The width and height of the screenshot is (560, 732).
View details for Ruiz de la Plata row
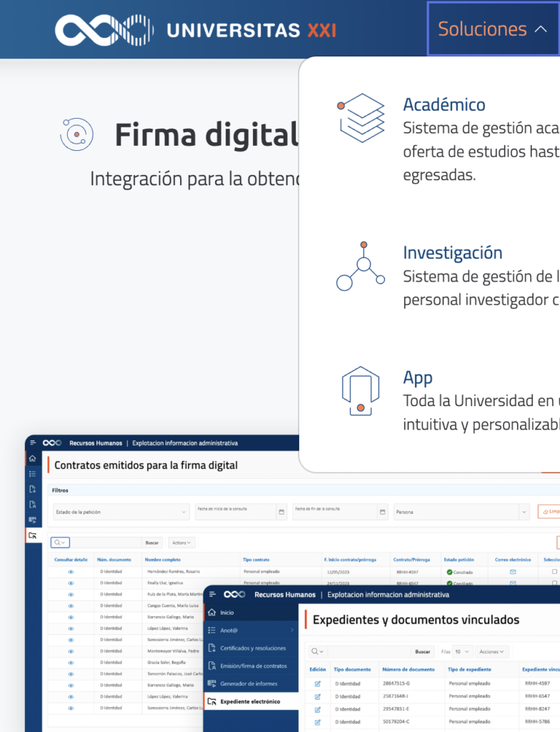pos(71,595)
